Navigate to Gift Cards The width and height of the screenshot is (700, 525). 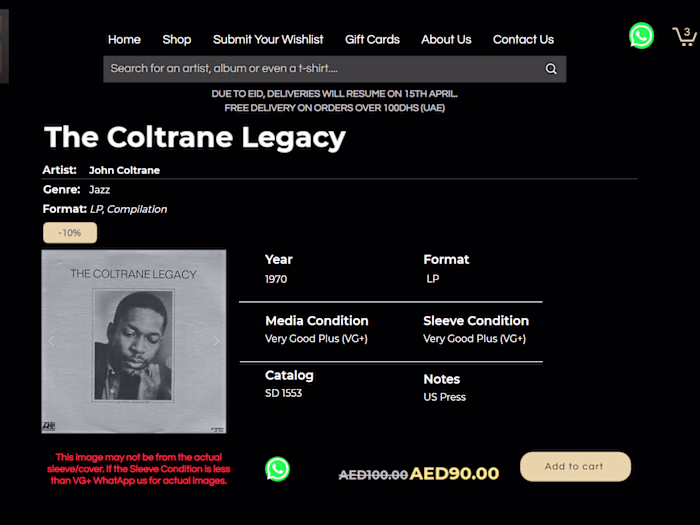(372, 39)
